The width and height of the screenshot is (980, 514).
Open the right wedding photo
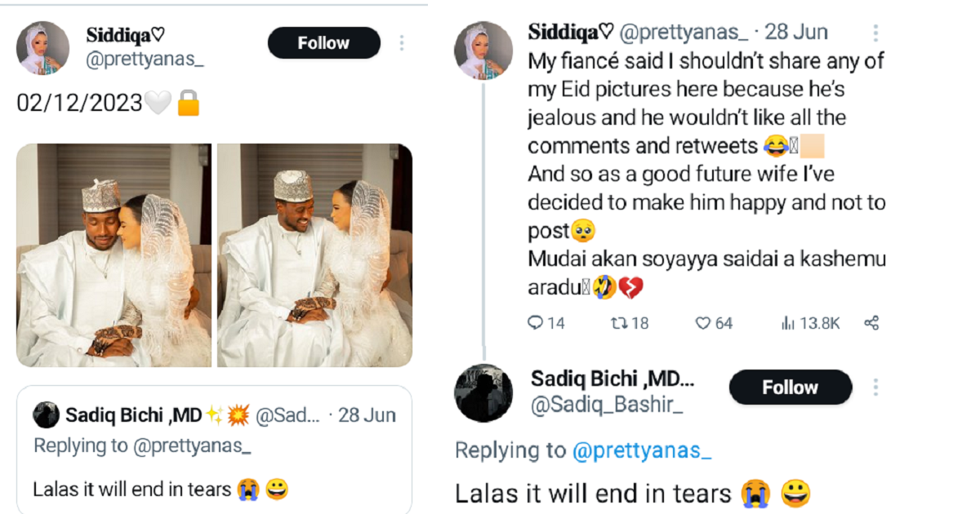(x=314, y=255)
